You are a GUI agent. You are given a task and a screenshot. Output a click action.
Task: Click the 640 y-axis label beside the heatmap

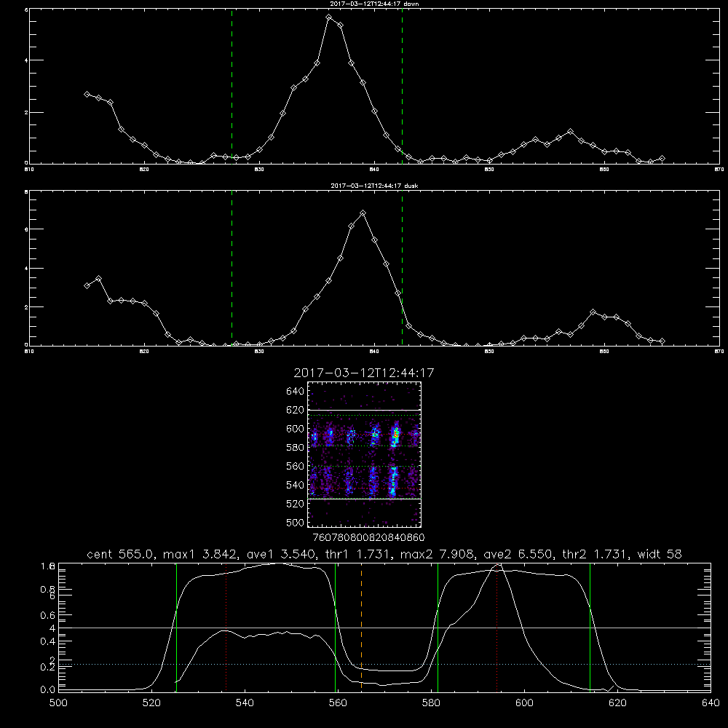[295, 391]
